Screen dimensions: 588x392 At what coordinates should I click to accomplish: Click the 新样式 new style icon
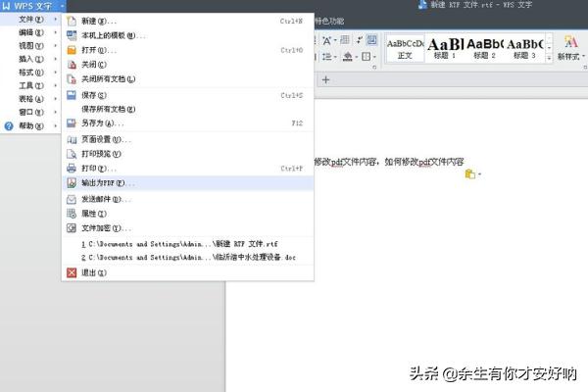[570, 46]
